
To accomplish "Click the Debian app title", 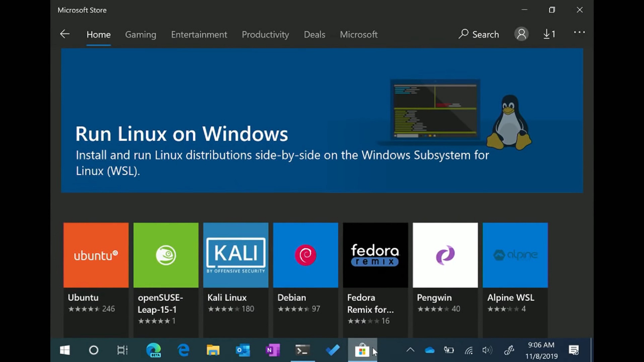I will coord(292,297).
